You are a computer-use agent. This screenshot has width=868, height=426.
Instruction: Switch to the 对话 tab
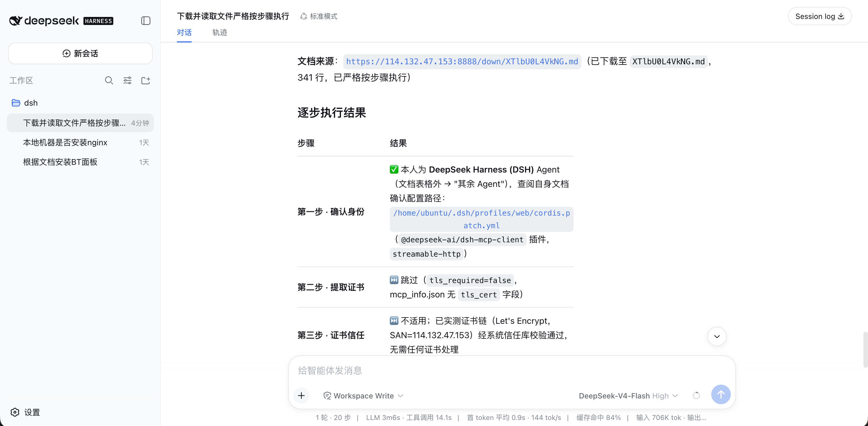coord(184,32)
